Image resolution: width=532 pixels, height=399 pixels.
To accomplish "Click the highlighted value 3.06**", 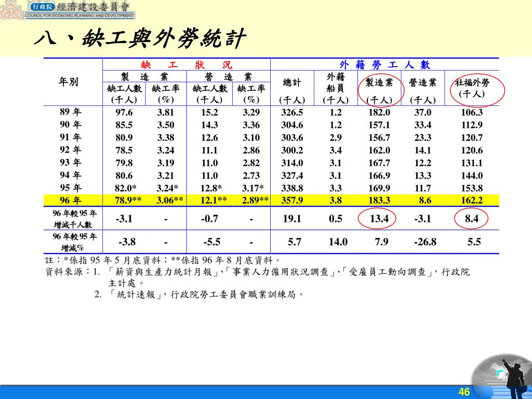I will point(170,200).
